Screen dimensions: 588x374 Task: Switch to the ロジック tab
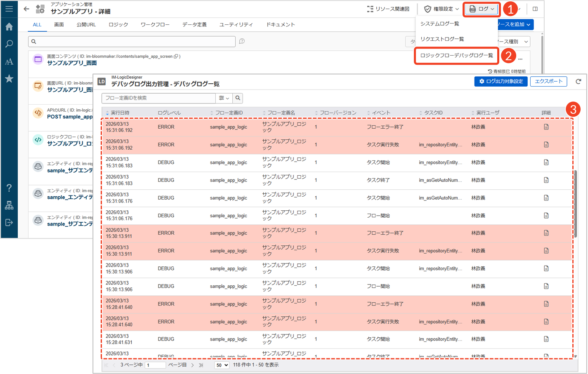118,25
